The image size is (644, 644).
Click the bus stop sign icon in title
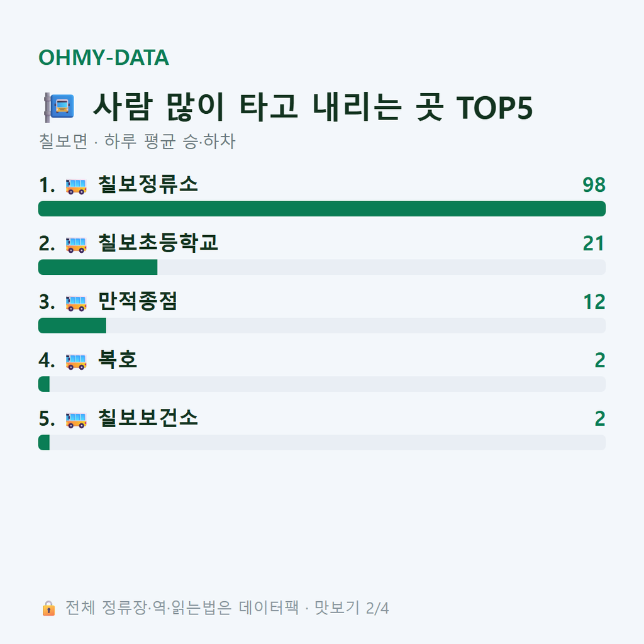click(x=59, y=107)
